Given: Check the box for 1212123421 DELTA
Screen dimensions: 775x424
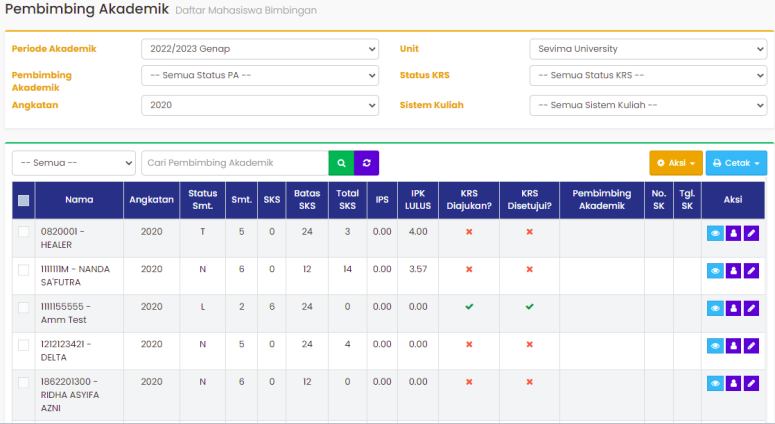Looking at the screenshot, I should click(23, 345).
